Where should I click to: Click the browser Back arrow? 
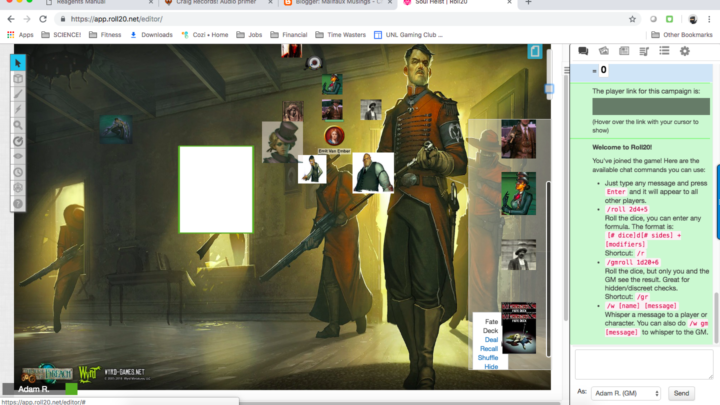[11, 19]
